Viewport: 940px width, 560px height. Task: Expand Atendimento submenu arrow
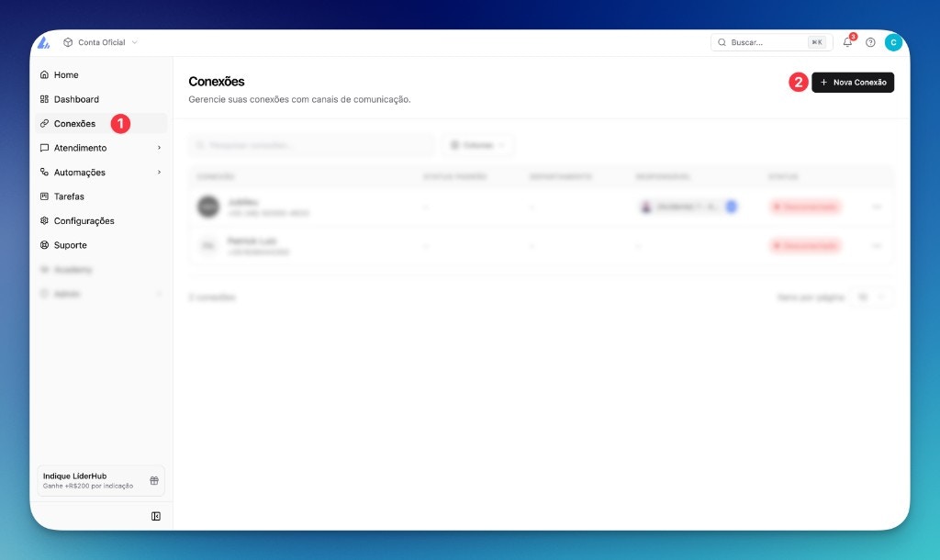click(159, 148)
